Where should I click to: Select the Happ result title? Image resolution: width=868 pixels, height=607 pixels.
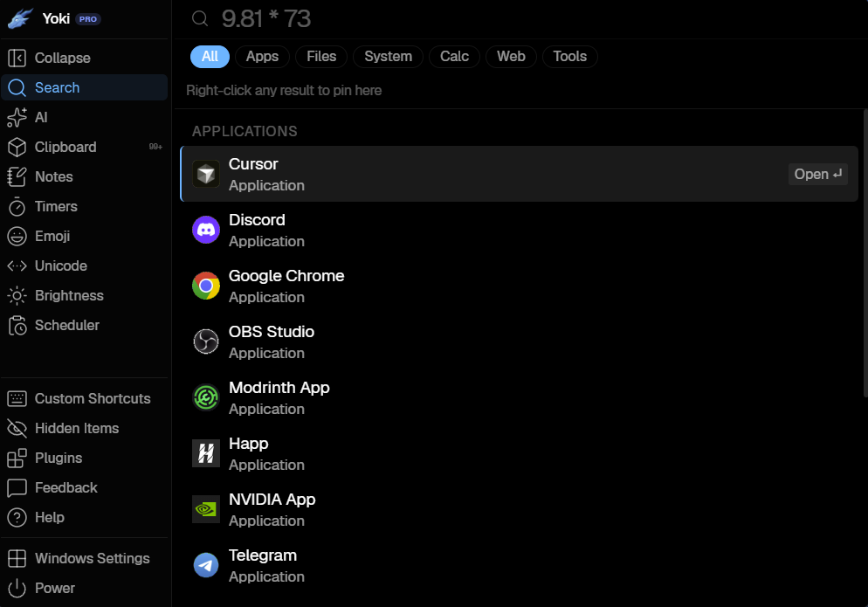pyautogui.click(x=249, y=444)
